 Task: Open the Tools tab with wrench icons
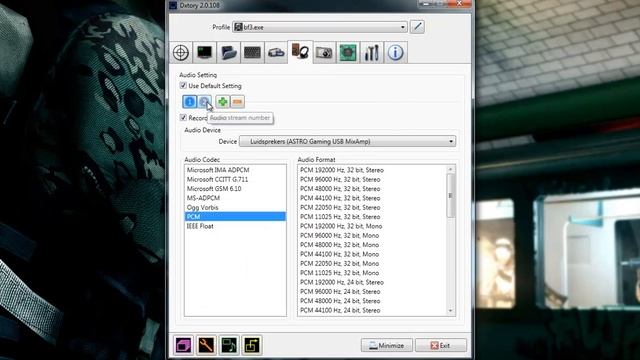[371, 53]
